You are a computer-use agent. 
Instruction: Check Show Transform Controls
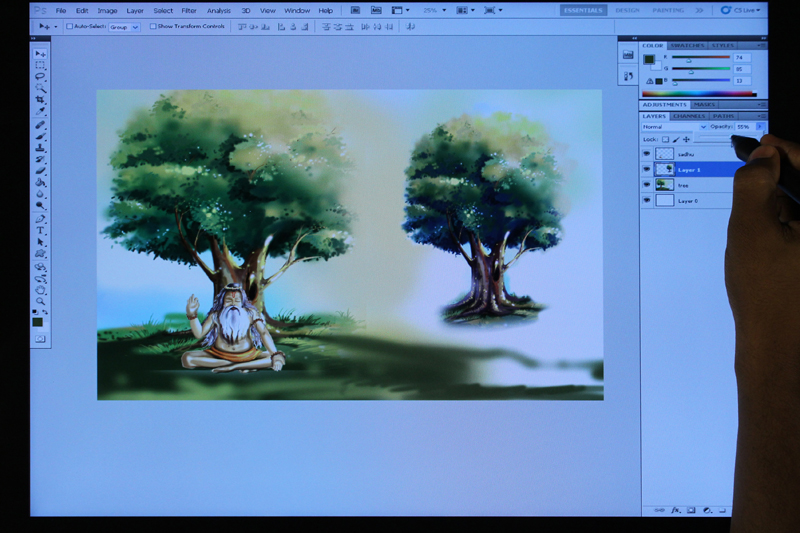tap(153, 27)
